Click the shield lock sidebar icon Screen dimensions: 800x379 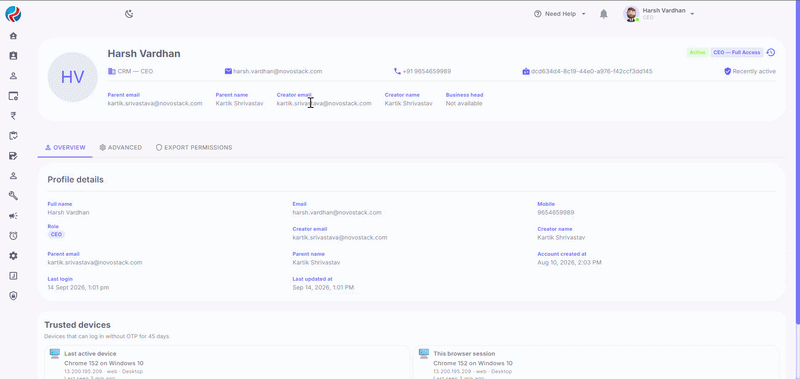pyautogui.click(x=13, y=295)
